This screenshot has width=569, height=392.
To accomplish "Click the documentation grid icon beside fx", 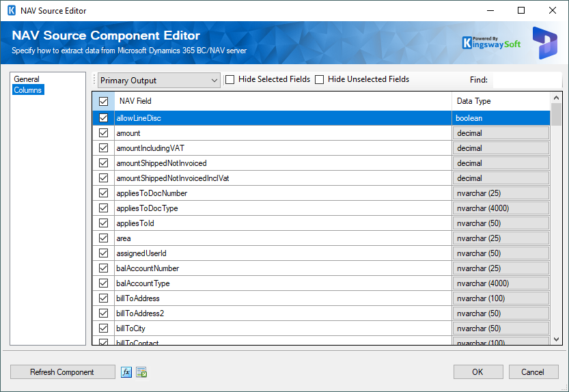I will (x=141, y=372).
